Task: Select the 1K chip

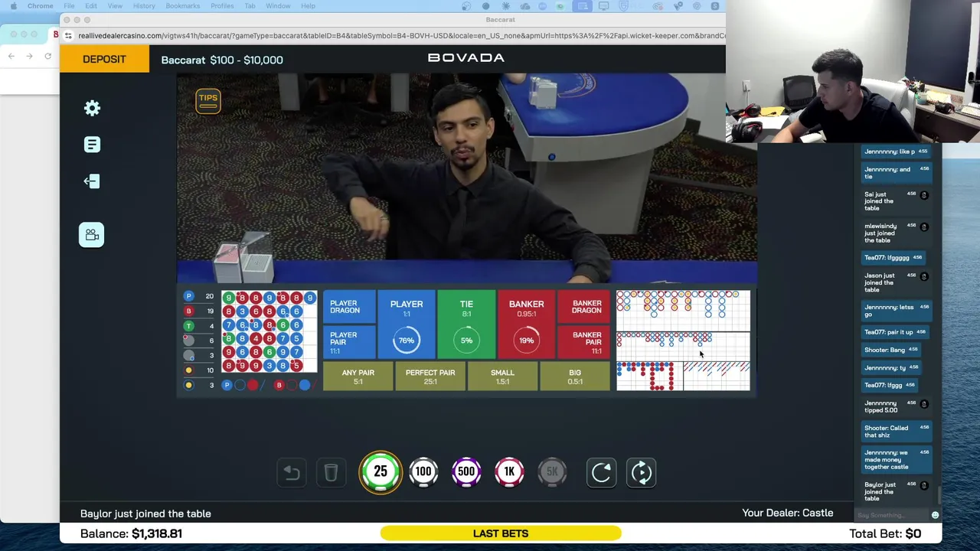Action: coord(509,471)
